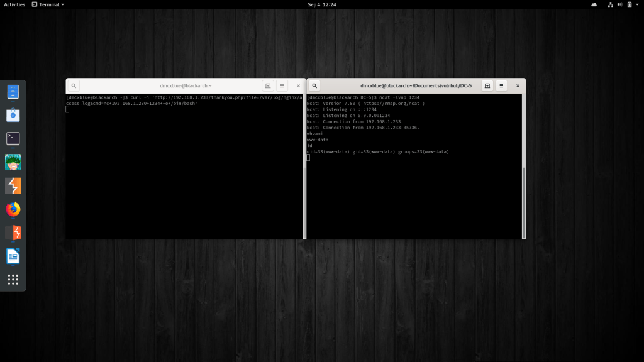Open a new tab in the DC-5 terminal
This screenshot has width=644, height=362.
(x=487, y=85)
